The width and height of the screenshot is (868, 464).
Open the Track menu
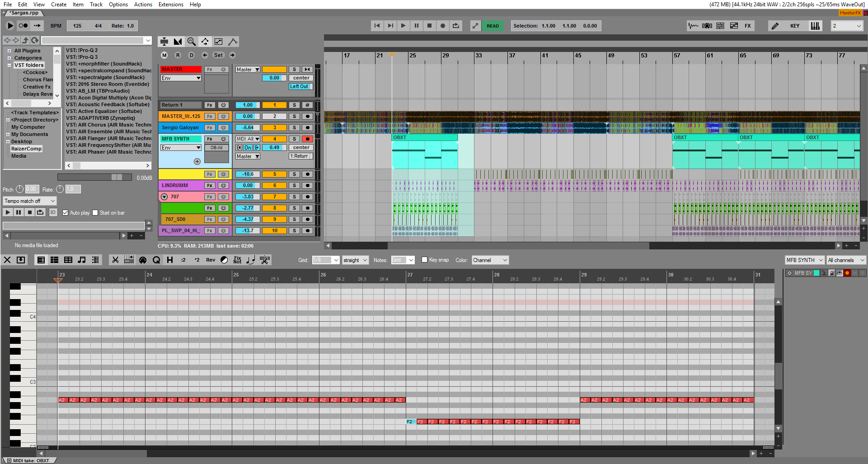96,5
